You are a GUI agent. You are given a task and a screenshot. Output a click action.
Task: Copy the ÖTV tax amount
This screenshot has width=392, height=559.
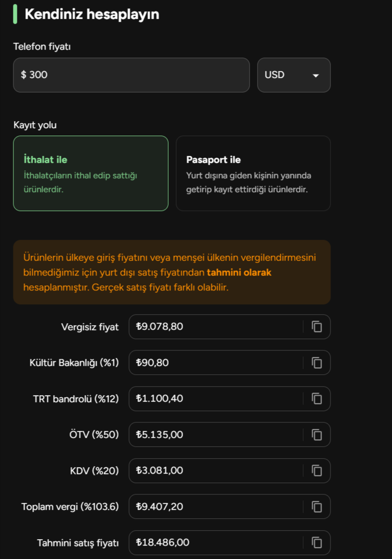click(317, 435)
